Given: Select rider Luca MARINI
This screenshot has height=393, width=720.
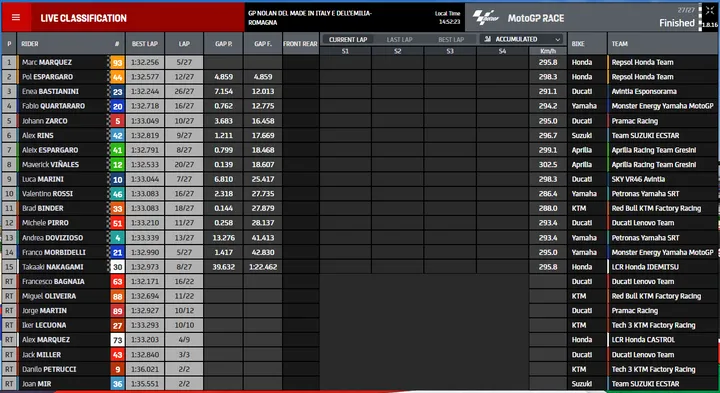Looking at the screenshot, I should coord(43,179).
